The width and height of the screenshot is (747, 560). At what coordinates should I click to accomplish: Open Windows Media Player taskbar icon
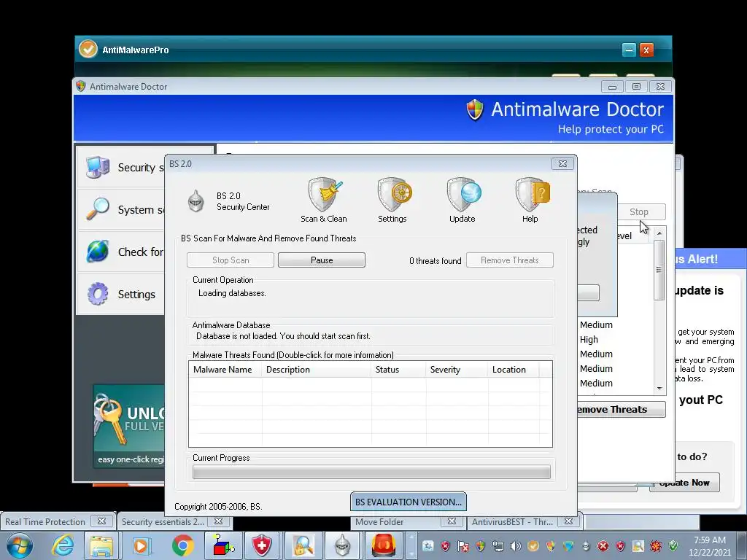tap(141, 545)
